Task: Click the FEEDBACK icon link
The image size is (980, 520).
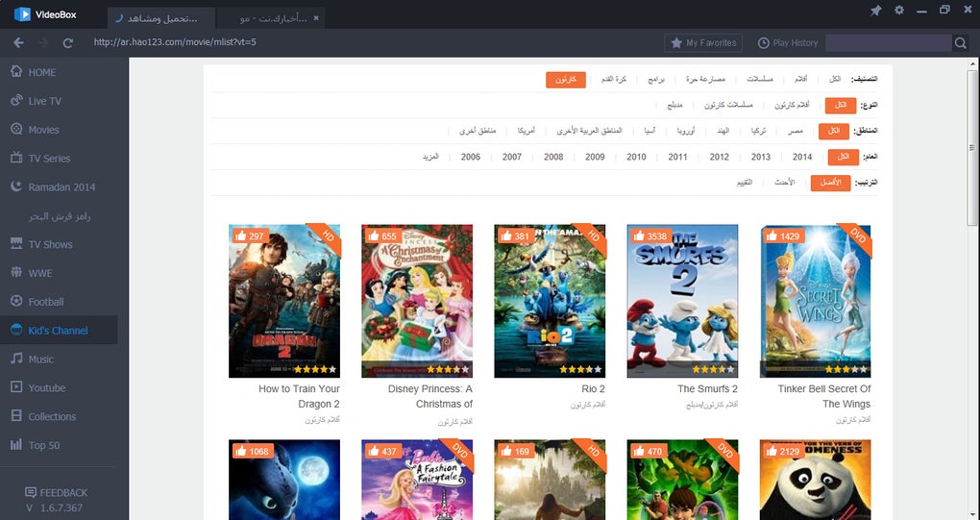Action: click(x=57, y=492)
